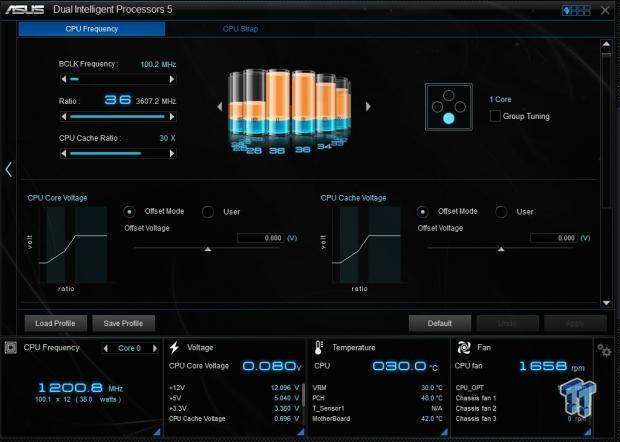Open the CPU Strap tab
620x442 pixels.
pyautogui.click(x=240, y=29)
